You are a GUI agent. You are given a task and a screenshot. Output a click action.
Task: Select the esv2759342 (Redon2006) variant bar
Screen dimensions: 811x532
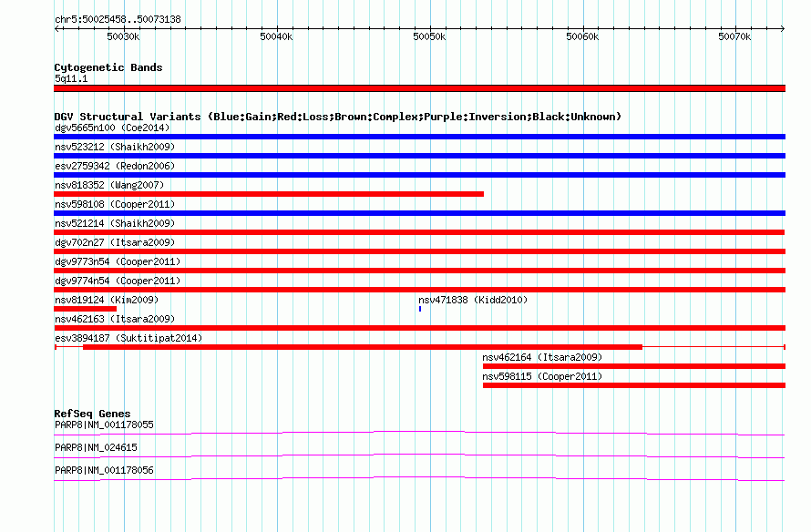(419, 175)
